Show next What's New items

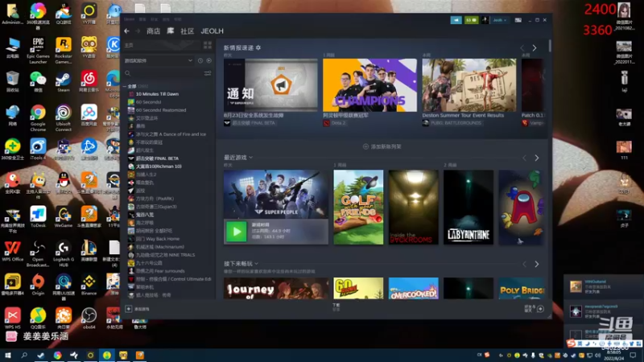coord(535,48)
